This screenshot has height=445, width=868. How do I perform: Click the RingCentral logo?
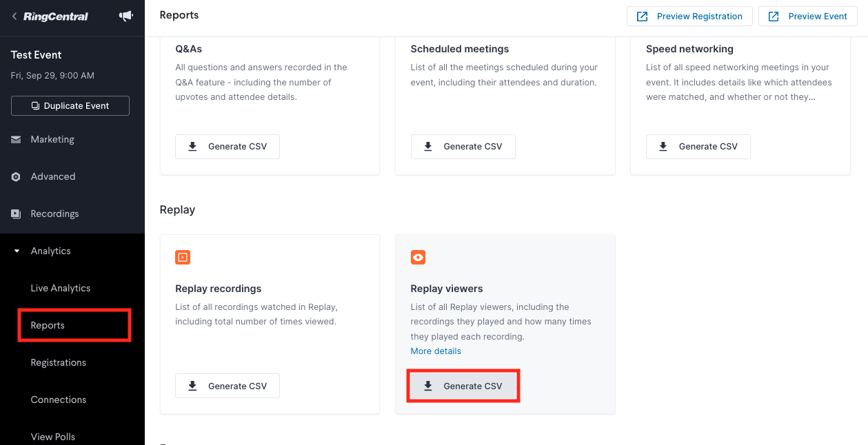(56, 17)
